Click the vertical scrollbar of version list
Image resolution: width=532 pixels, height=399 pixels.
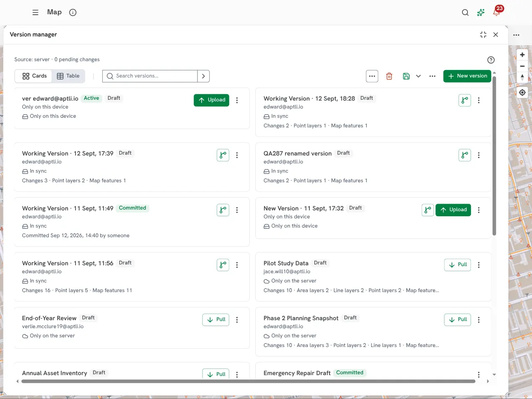click(494, 155)
